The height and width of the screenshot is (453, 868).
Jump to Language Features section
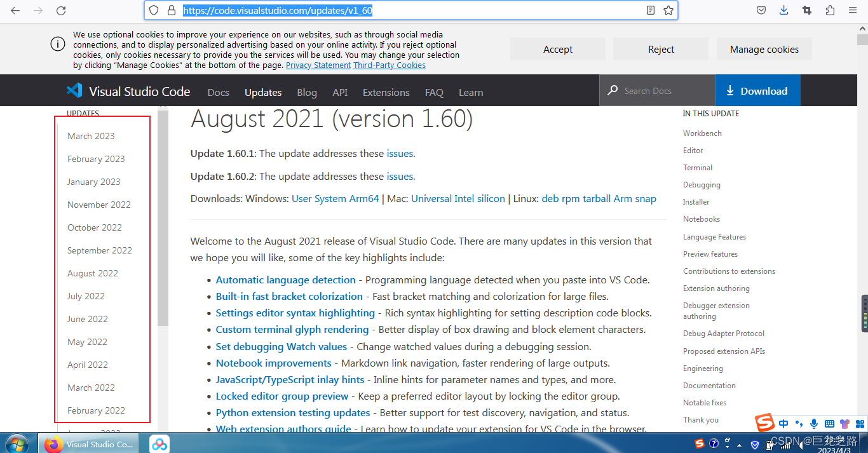[714, 237]
